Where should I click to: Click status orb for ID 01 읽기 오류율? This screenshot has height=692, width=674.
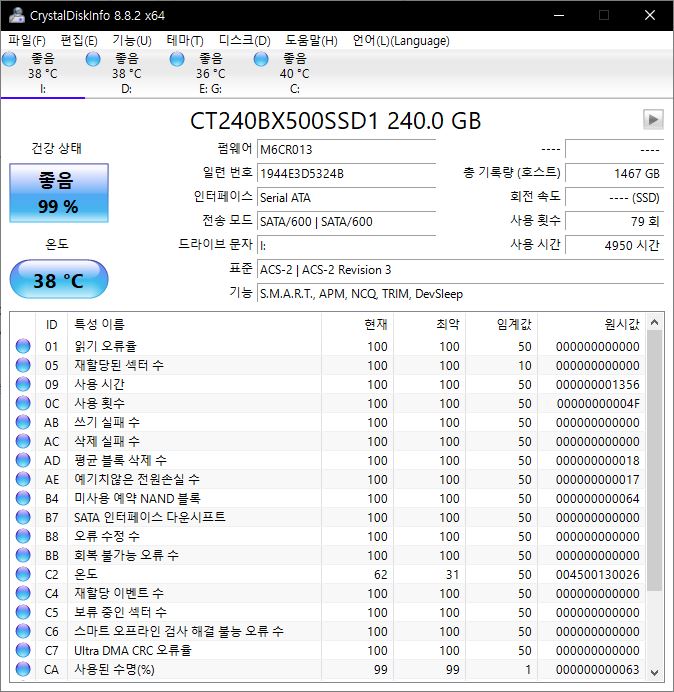23,346
